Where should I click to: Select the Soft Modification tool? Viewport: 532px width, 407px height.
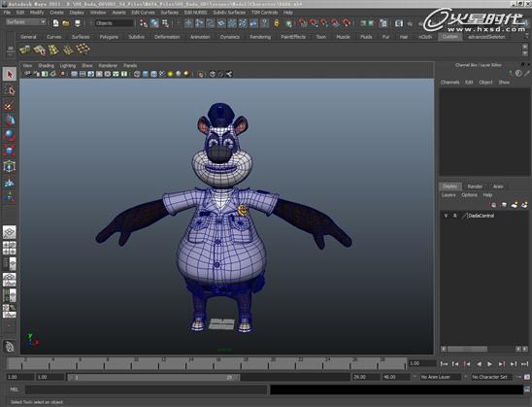(x=10, y=183)
